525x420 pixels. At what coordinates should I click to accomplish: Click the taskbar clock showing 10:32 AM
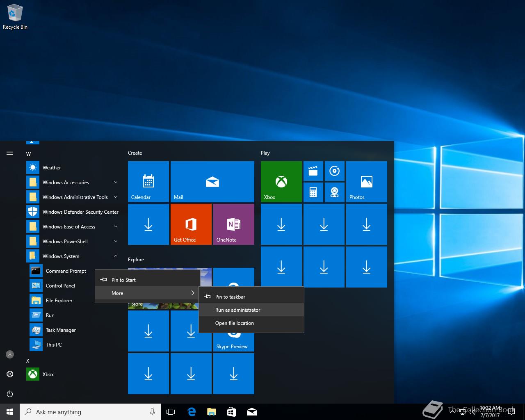490,412
